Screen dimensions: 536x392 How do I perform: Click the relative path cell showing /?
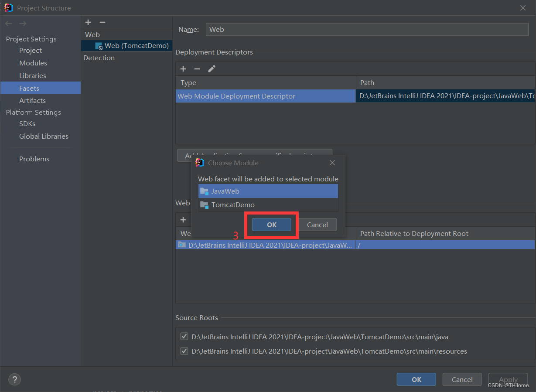(x=446, y=245)
